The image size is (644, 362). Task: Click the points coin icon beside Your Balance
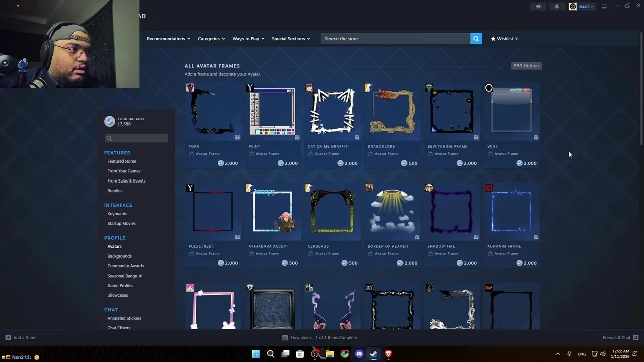(109, 121)
